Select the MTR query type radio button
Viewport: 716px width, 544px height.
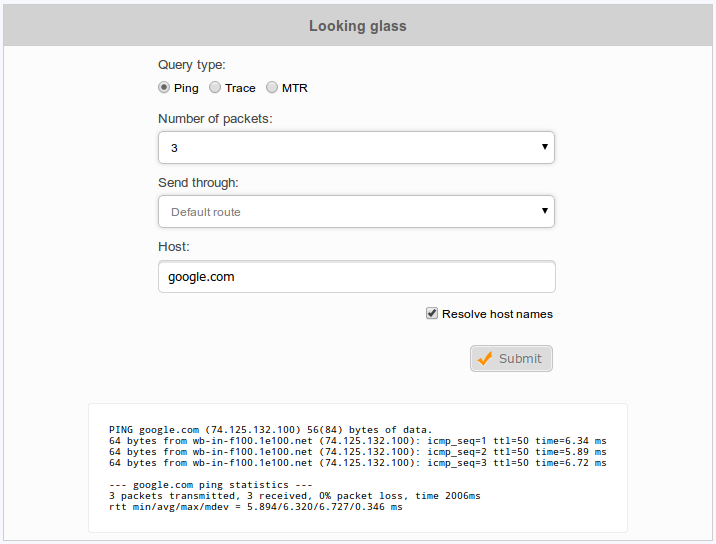(272, 87)
